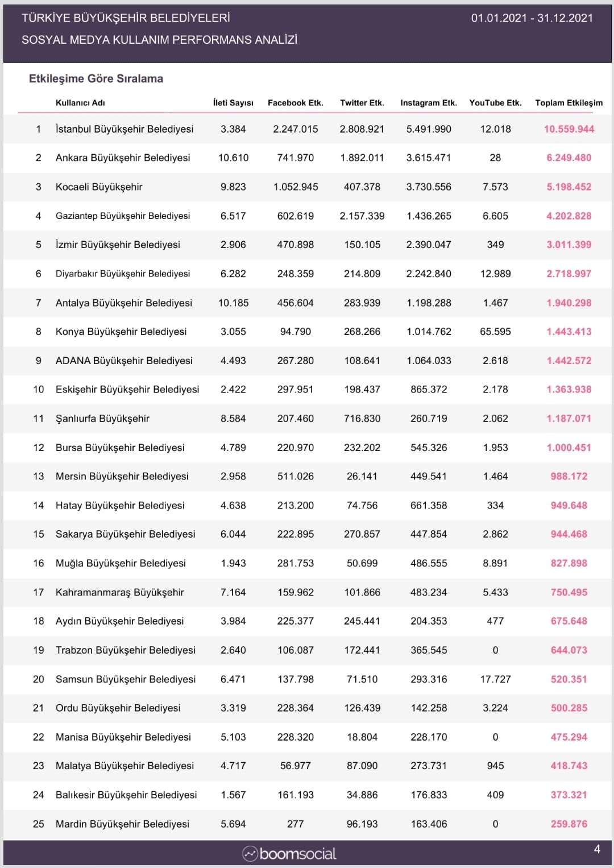614x868 pixels.
Task: Click the YouTube Etk. column header
Action: point(495,103)
